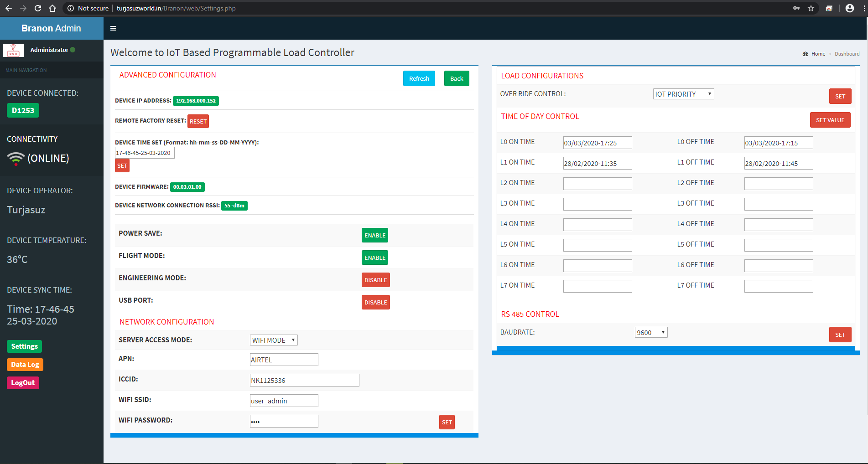Click the Back button
Screen dimensions: 868x464
pyautogui.click(x=457, y=78)
